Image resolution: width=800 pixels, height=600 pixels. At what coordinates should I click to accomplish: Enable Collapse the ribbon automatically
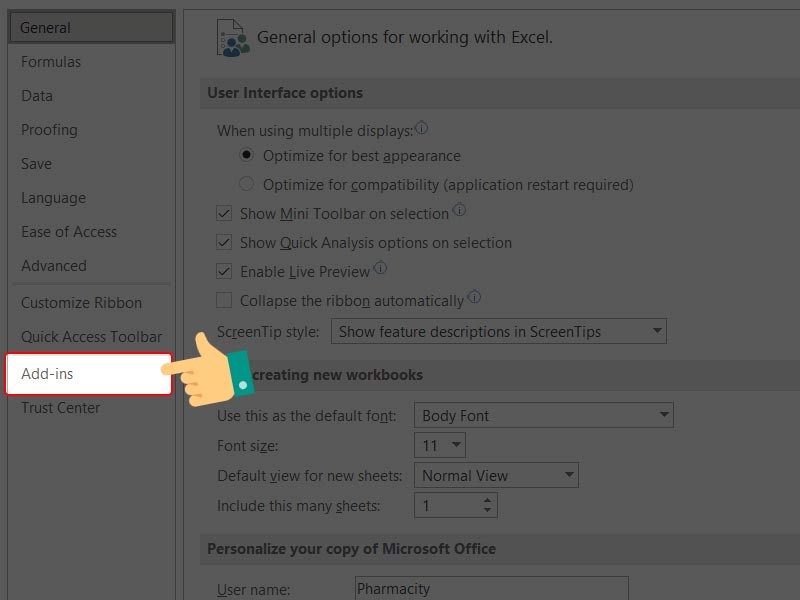(224, 300)
